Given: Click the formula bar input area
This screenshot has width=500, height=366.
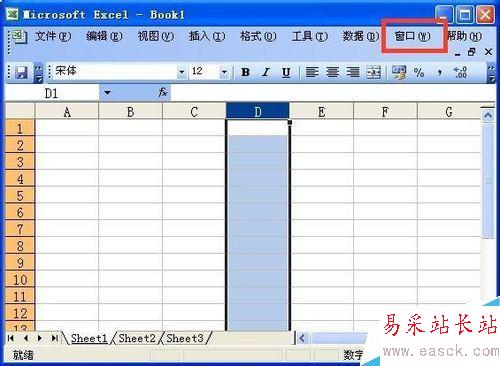Looking at the screenshot, I should (332, 93).
